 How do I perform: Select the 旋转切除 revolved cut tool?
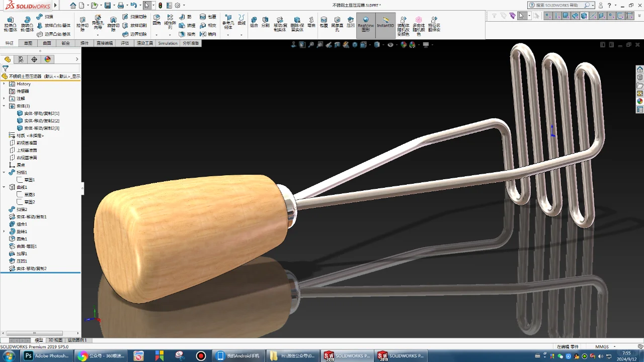click(x=113, y=23)
